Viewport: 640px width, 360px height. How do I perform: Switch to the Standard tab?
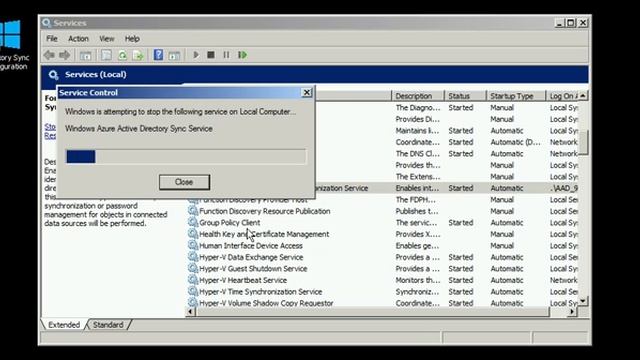coord(108,325)
